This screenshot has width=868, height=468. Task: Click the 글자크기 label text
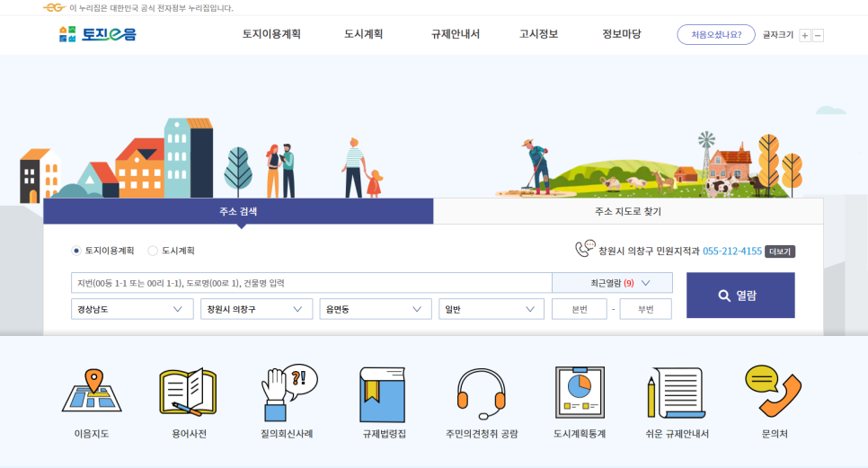tap(778, 35)
